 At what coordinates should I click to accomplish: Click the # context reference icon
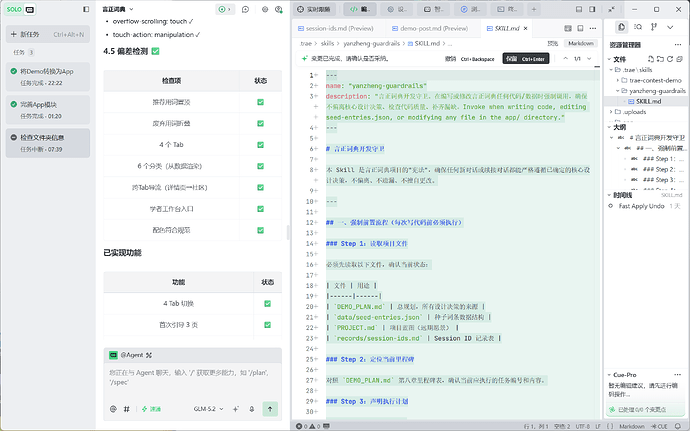[126, 409]
